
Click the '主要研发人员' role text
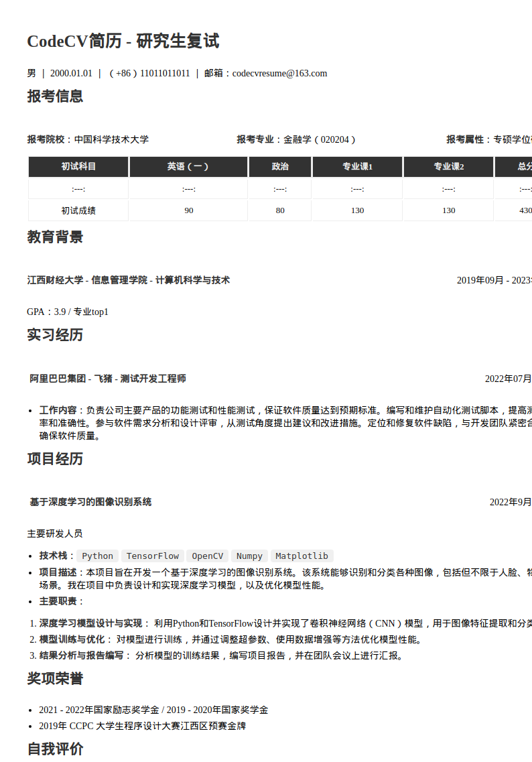point(55,533)
